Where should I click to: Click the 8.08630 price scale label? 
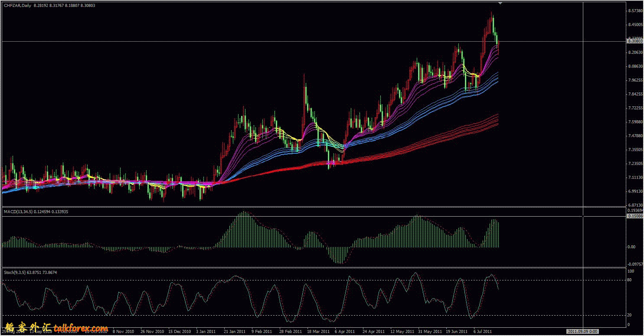pyautogui.click(x=635, y=66)
